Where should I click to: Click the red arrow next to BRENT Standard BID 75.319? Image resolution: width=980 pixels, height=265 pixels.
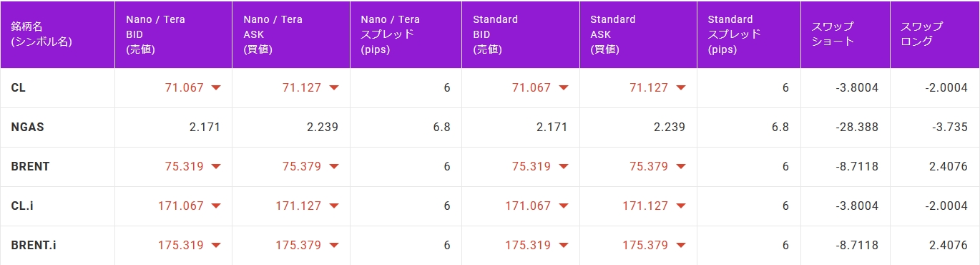coord(563,167)
